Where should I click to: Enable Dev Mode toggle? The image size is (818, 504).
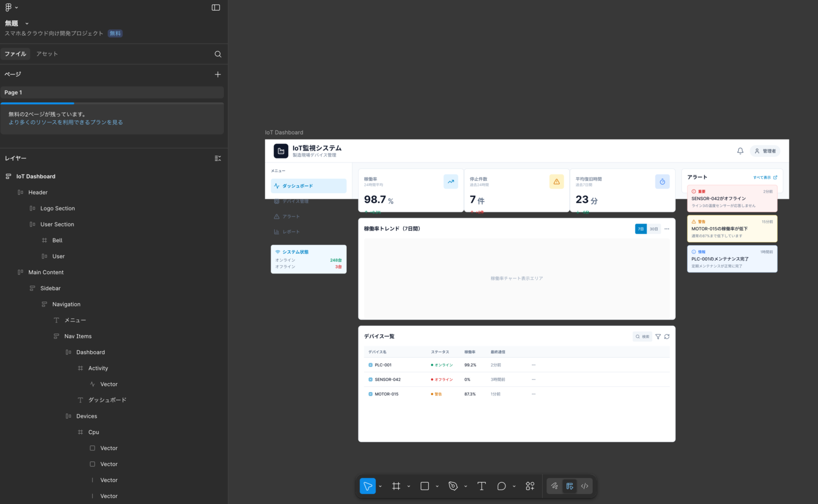pos(585,486)
